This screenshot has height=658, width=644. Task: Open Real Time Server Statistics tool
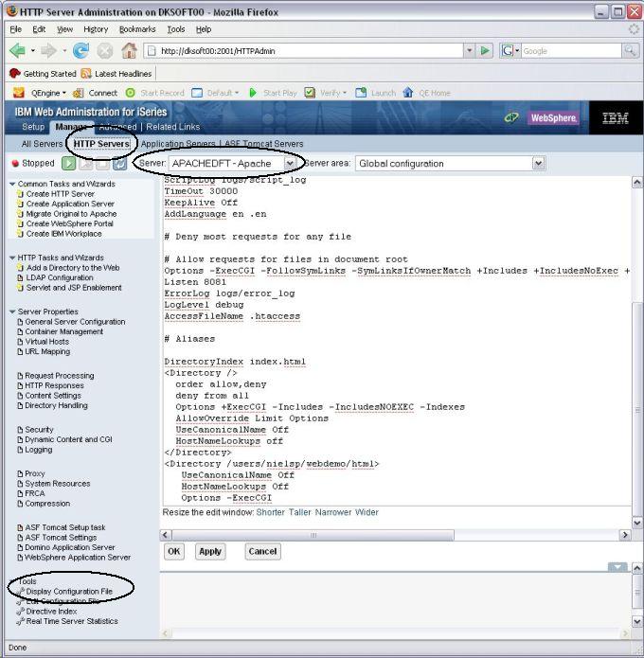pyautogui.click(x=72, y=621)
